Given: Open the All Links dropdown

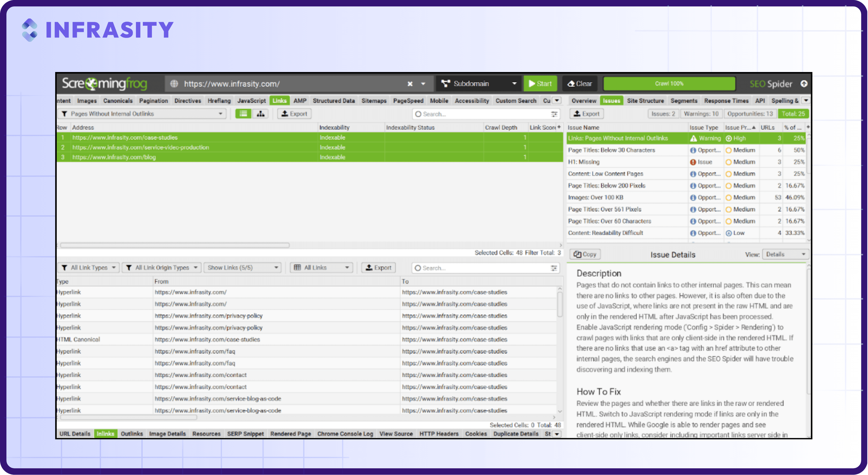Looking at the screenshot, I should [x=321, y=267].
